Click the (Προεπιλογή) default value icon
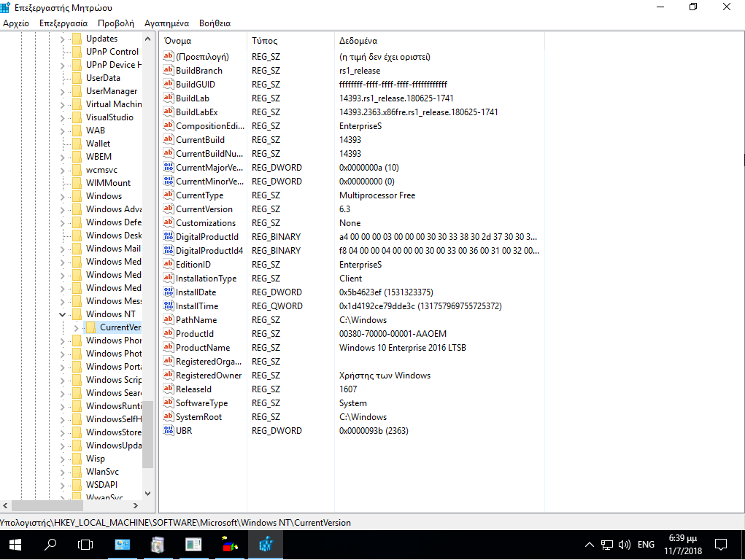Screen dimensions: 745x560 point(169,57)
